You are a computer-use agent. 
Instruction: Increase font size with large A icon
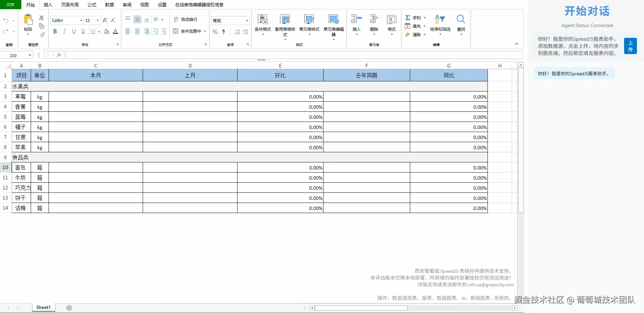click(x=105, y=20)
